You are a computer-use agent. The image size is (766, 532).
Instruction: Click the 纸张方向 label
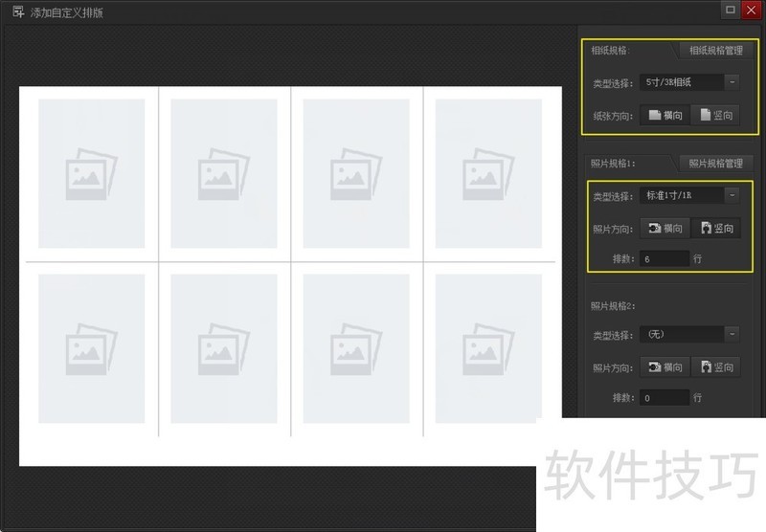pyautogui.click(x=613, y=116)
